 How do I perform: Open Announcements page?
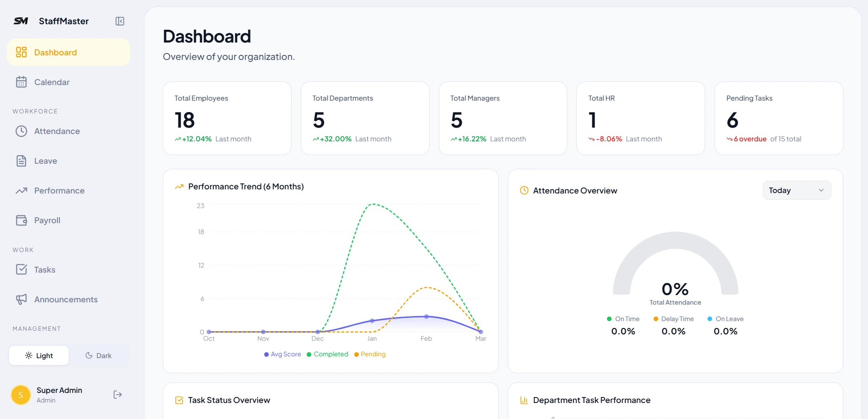[69, 299]
